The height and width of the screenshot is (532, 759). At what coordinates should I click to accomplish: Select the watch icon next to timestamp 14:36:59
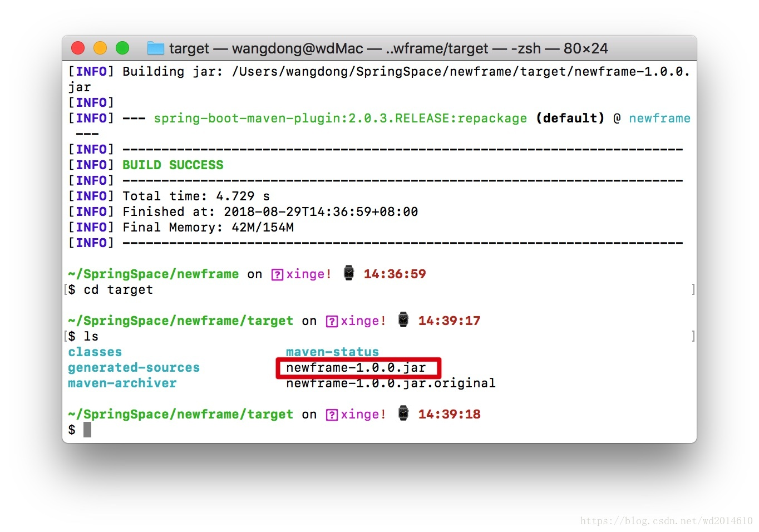[348, 273]
